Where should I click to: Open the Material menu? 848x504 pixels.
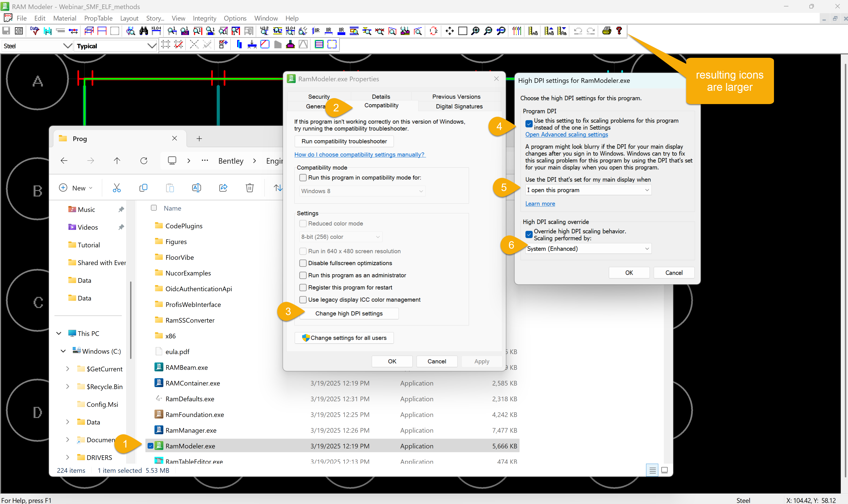tap(64, 18)
